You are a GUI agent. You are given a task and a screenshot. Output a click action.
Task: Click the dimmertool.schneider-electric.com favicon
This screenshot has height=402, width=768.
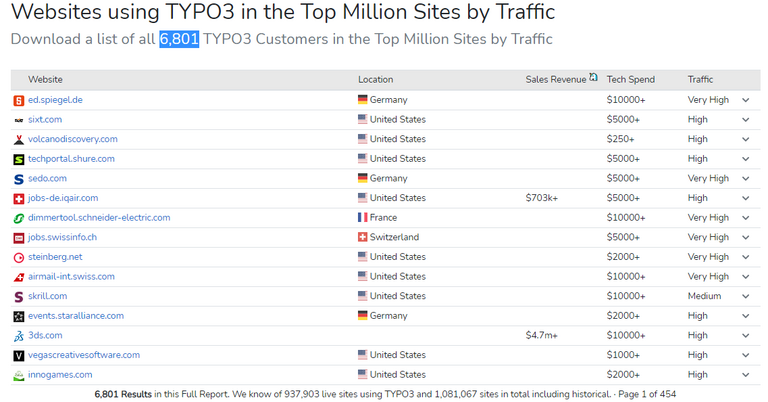(19, 218)
